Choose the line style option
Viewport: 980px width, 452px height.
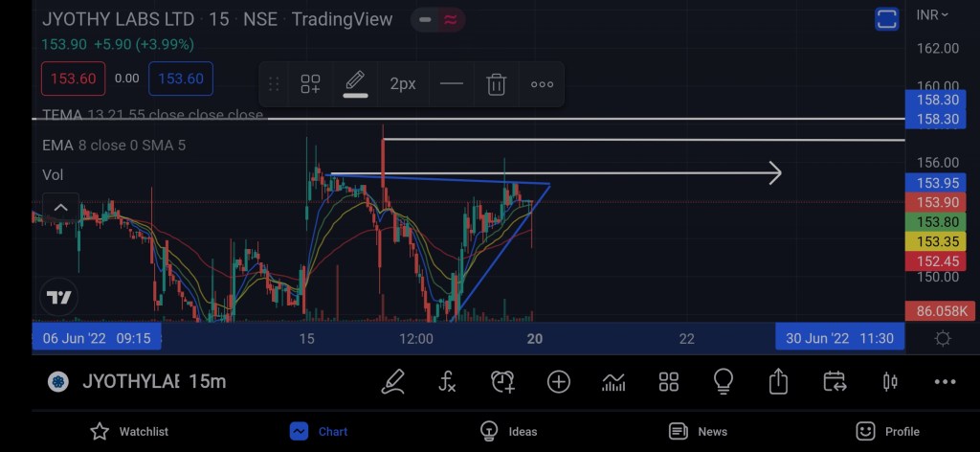click(451, 84)
